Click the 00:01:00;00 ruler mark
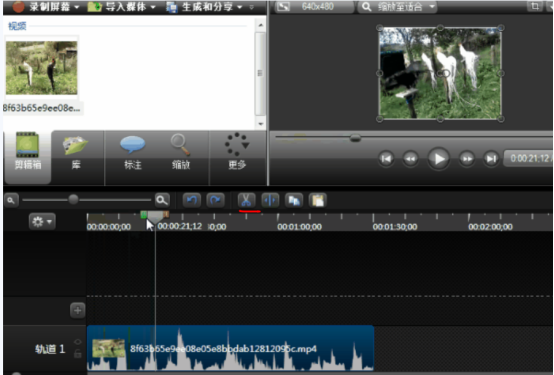The height and width of the screenshot is (375, 554). click(299, 227)
